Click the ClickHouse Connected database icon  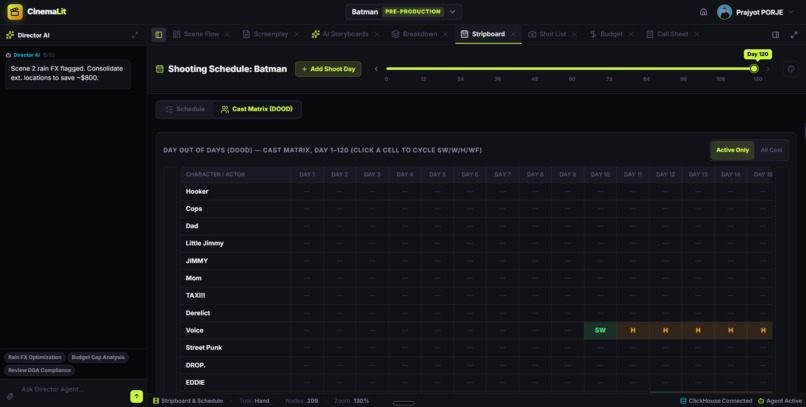[683, 401]
